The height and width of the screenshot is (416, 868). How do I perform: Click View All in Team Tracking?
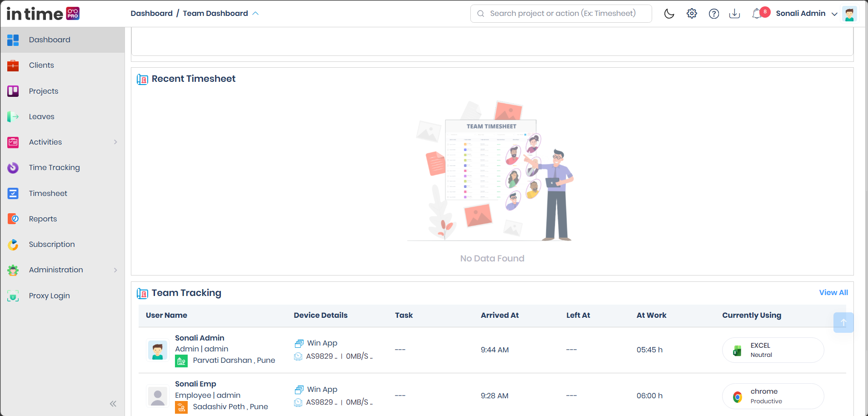833,292
